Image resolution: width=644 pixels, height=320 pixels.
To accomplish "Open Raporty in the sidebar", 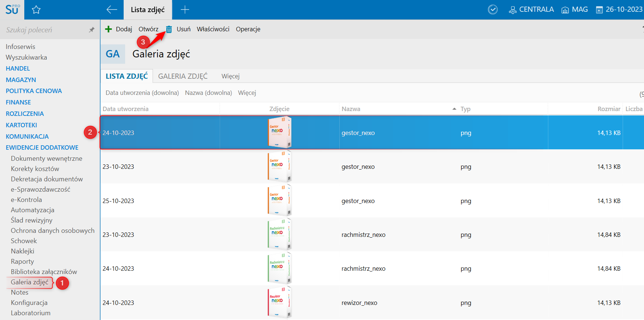I will click(22, 262).
